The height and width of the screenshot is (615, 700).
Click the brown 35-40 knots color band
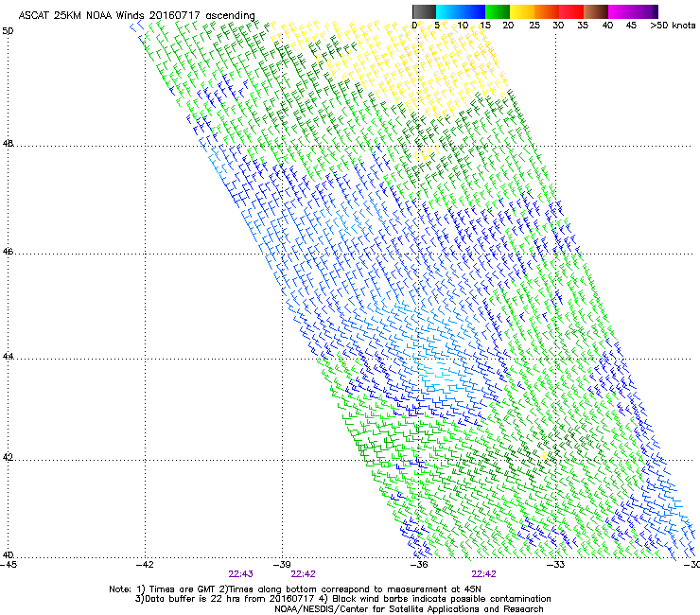coord(596,11)
